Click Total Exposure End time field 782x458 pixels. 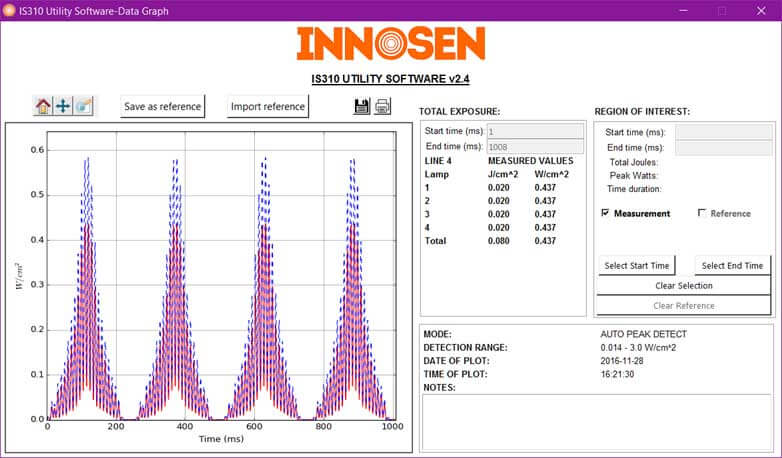coord(535,147)
